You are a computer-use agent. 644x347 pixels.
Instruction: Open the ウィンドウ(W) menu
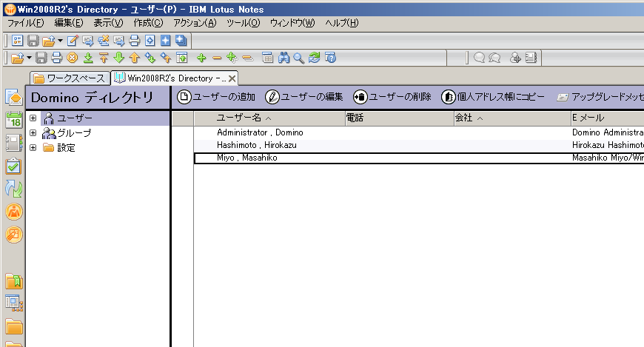tap(292, 23)
